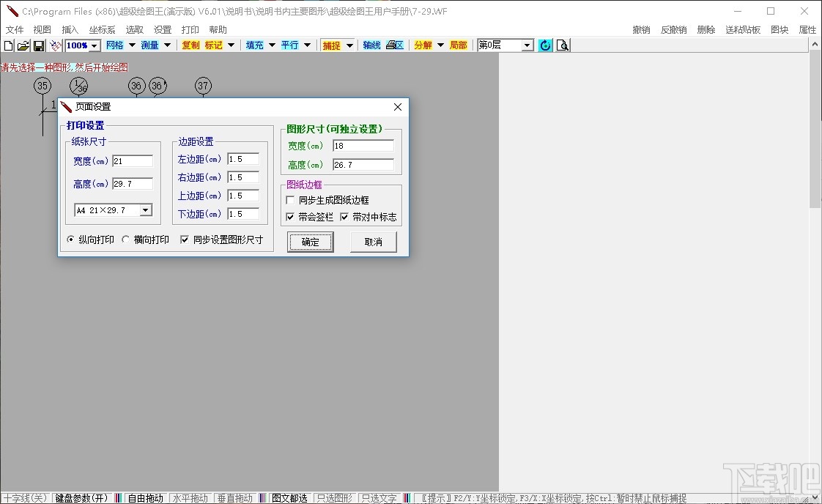This screenshot has height=504, width=822.
Task: Click the paper 宽度(cm) field showing 21
Action: pyautogui.click(x=133, y=161)
